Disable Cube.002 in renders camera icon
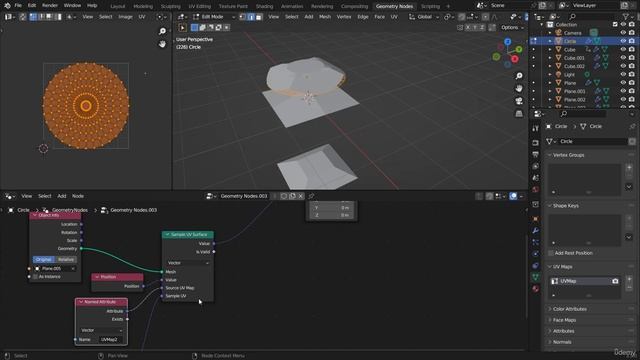The width and height of the screenshot is (640, 360). tap(632, 66)
